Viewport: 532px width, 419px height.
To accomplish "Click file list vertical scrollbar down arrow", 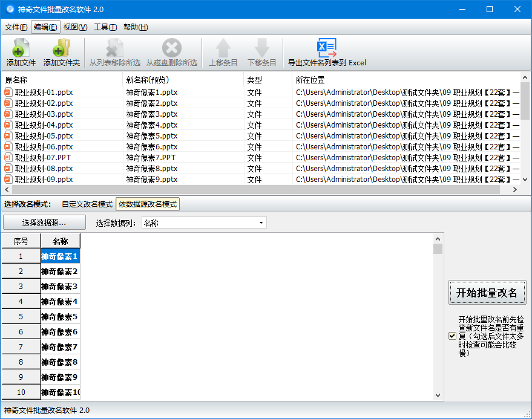I will tap(525, 180).
